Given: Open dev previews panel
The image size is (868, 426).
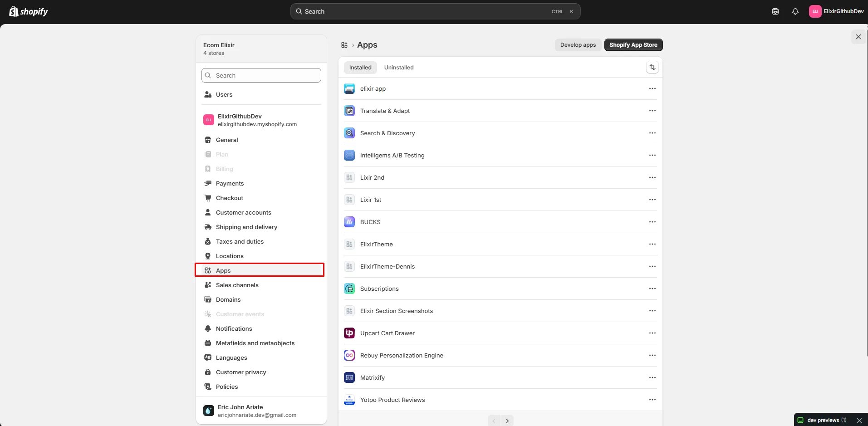Looking at the screenshot, I should (822, 420).
